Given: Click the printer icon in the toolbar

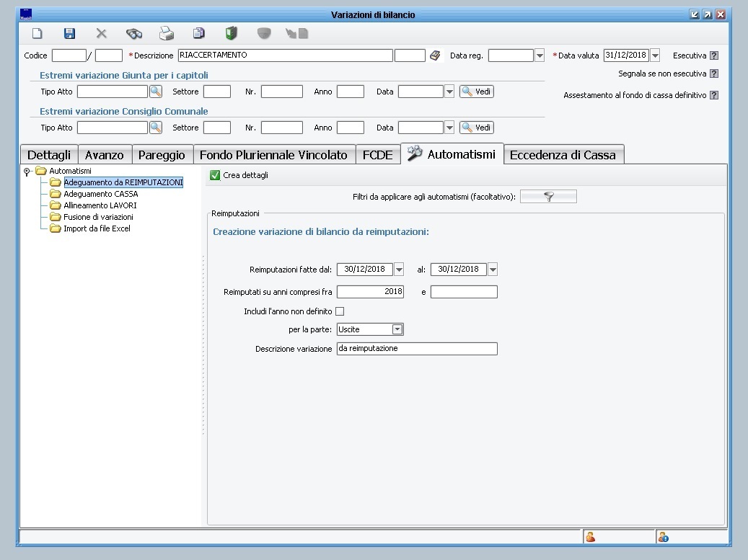Looking at the screenshot, I should tap(167, 33).
